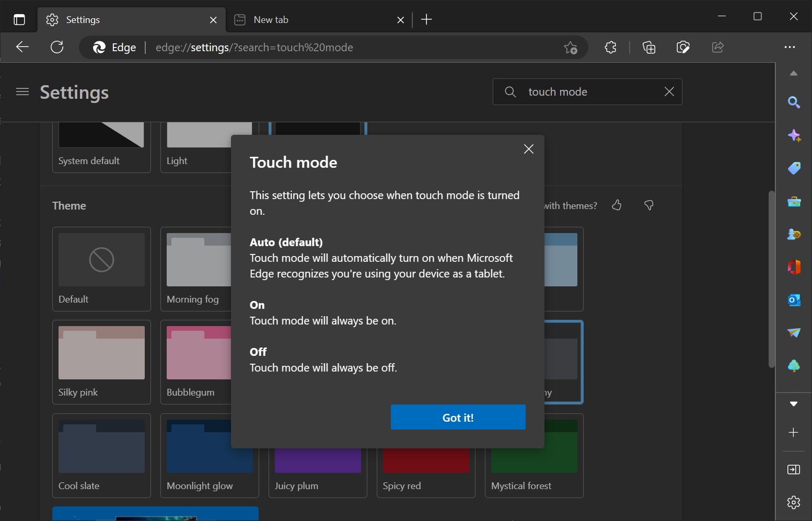Select the Default theme with no color
This screenshot has width=812, height=521.
[x=101, y=269]
